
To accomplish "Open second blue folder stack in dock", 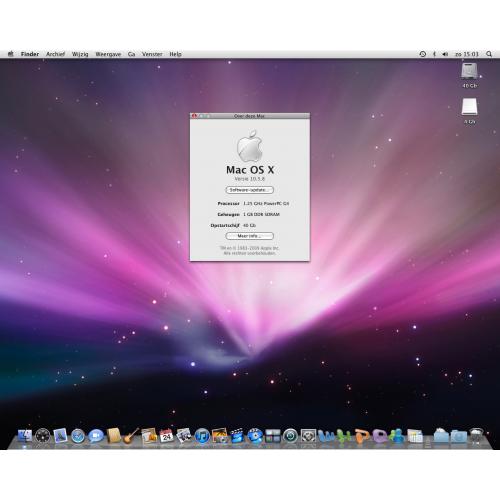I will 459,436.
